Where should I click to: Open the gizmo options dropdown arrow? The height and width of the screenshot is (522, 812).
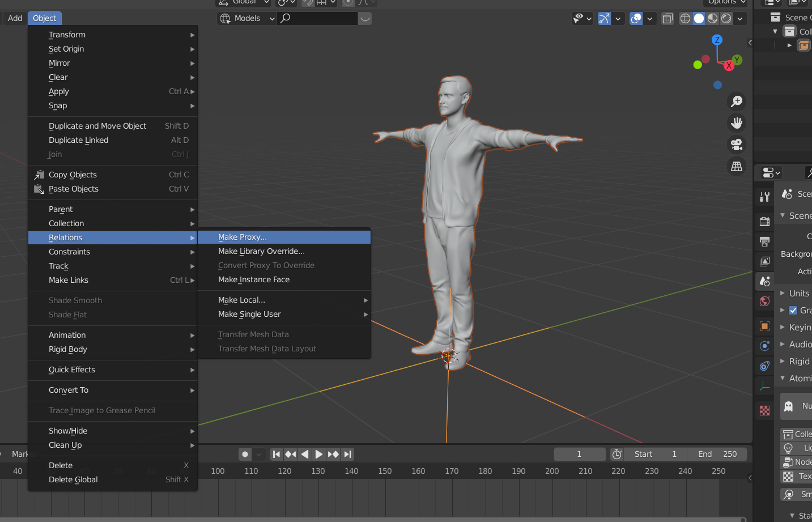tap(618, 19)
